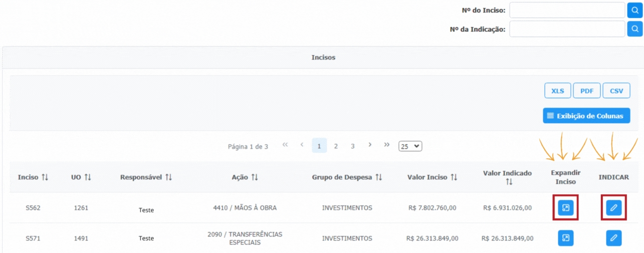Go to page 2 of results
This screenshot has height=253, width=644.
[x=336, y=146]
